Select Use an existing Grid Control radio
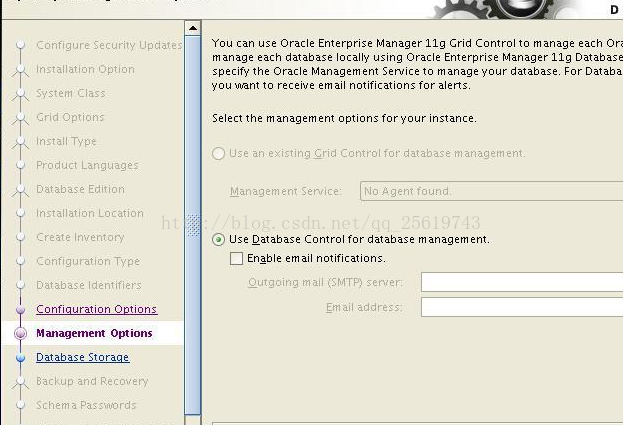 pos(219,153)
